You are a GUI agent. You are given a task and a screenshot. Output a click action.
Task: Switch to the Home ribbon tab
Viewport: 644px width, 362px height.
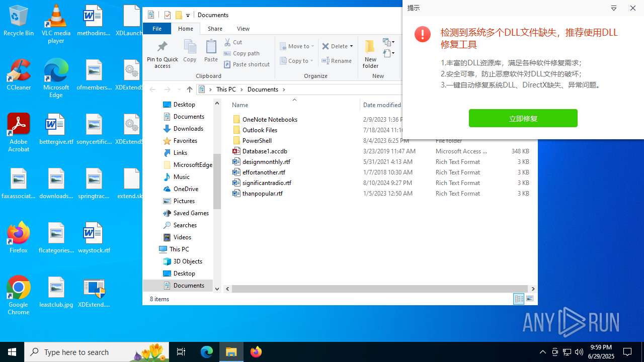[186, 29]
